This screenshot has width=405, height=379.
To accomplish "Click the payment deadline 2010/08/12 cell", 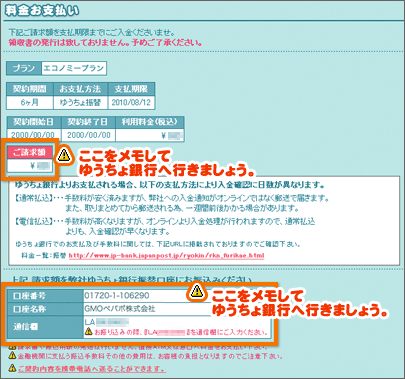I will point(131,102).
